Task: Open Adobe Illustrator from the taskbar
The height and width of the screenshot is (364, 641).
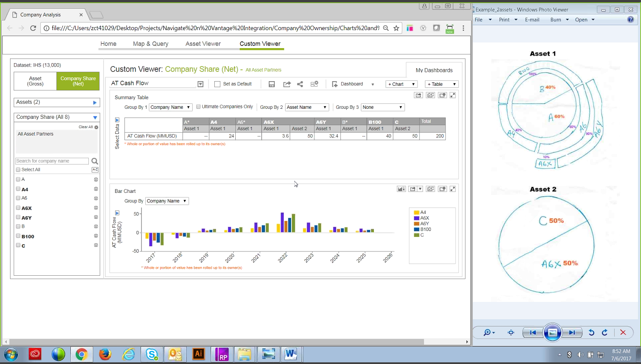Action: [x=198, y=354]
